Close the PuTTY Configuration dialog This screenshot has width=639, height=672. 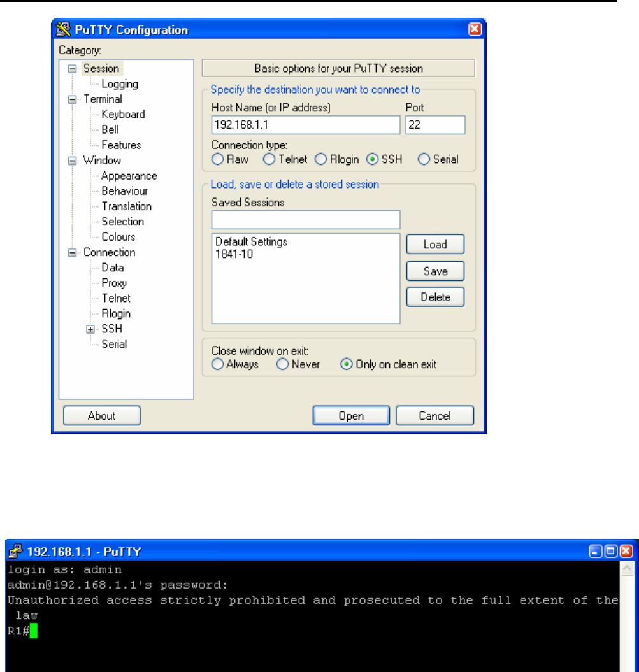click(x=475, y=29)
